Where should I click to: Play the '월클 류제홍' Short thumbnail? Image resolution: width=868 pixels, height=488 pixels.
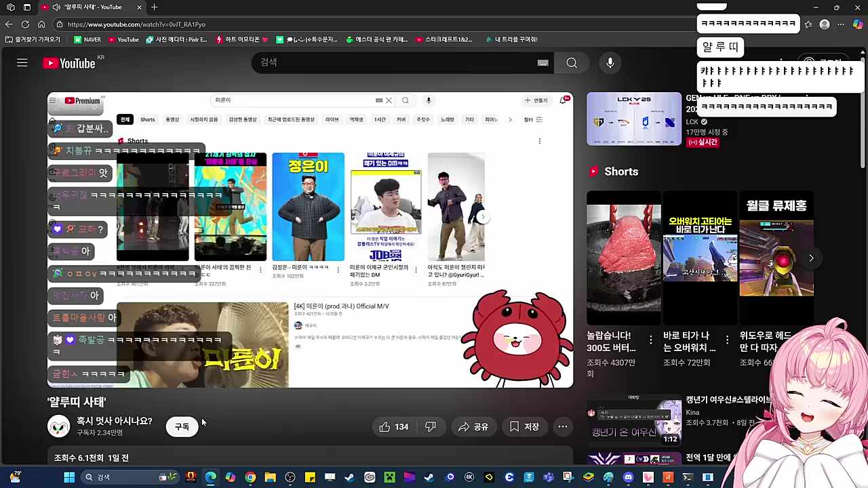[x=776, y=258]
